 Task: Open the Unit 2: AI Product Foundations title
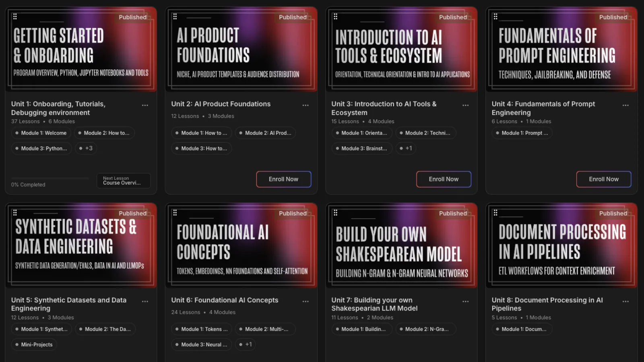click(221, 104)
